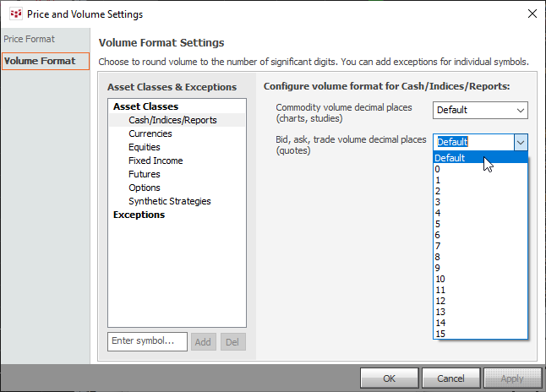Click the Price and Volume Settings app icon

click(x=14, y=14)
